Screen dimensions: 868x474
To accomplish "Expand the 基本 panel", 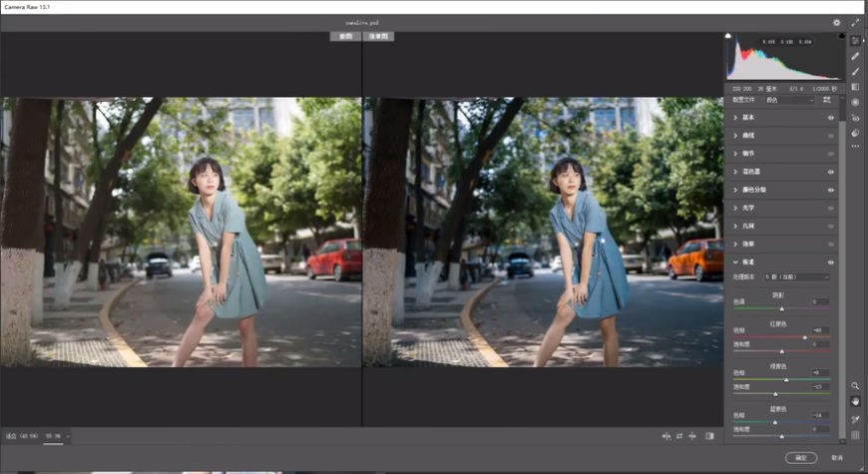I will click(735, 118).
